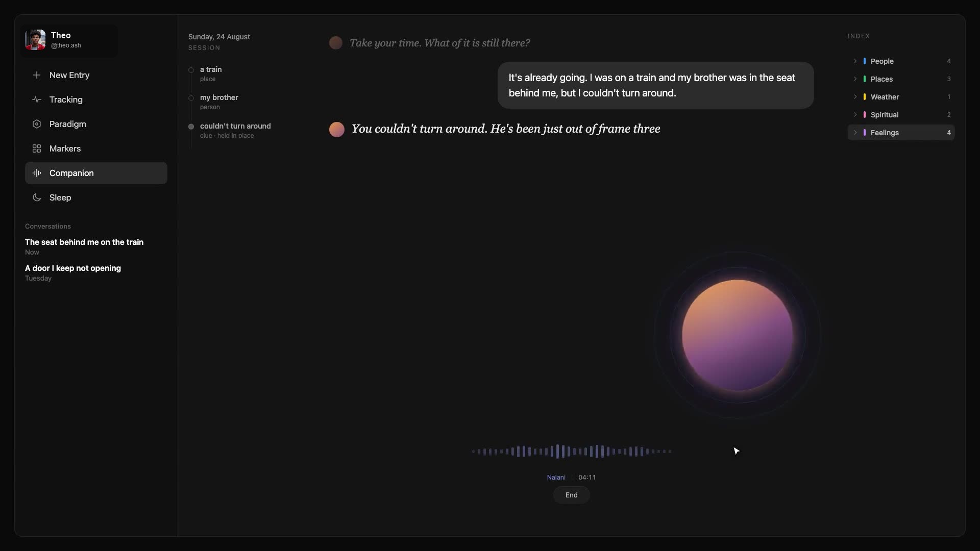Go to the Tracking section
The height and width of the screenshot is (551, 980).
coord(96,99)
